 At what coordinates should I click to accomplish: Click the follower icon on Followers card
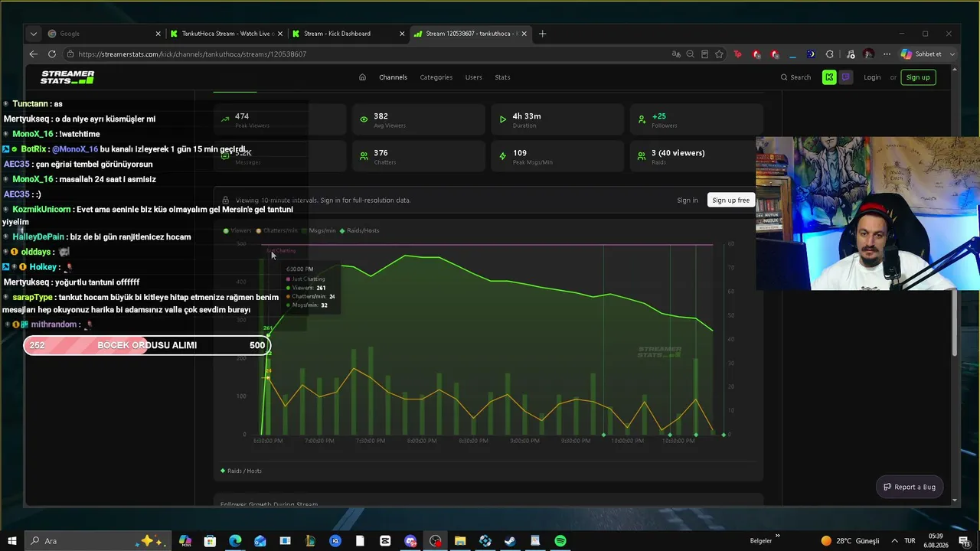(642, 119)
